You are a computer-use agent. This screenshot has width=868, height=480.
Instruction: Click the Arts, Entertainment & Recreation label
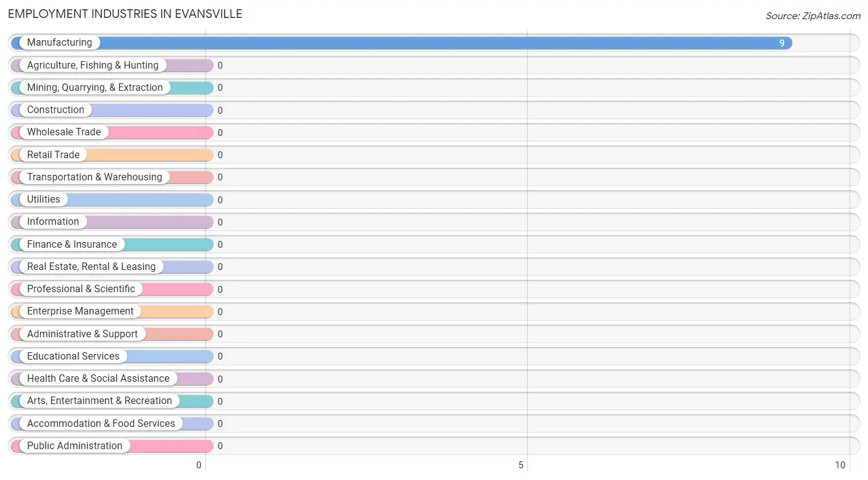pyautogui.click(x=99, y=401)
